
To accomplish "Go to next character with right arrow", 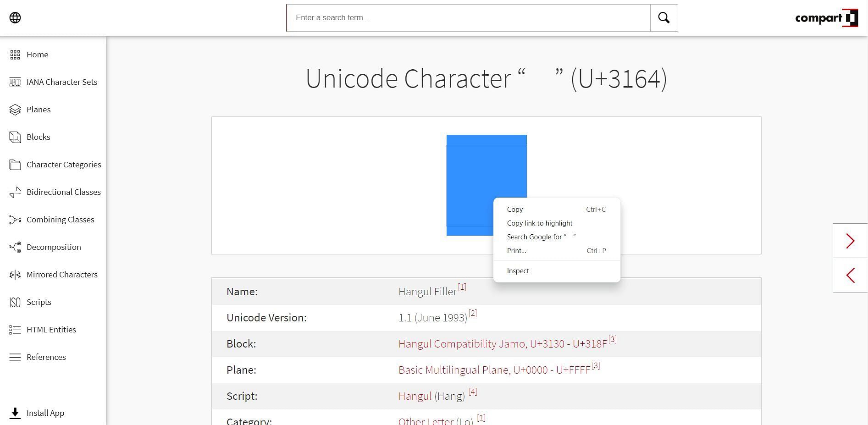I will point(850,241).
